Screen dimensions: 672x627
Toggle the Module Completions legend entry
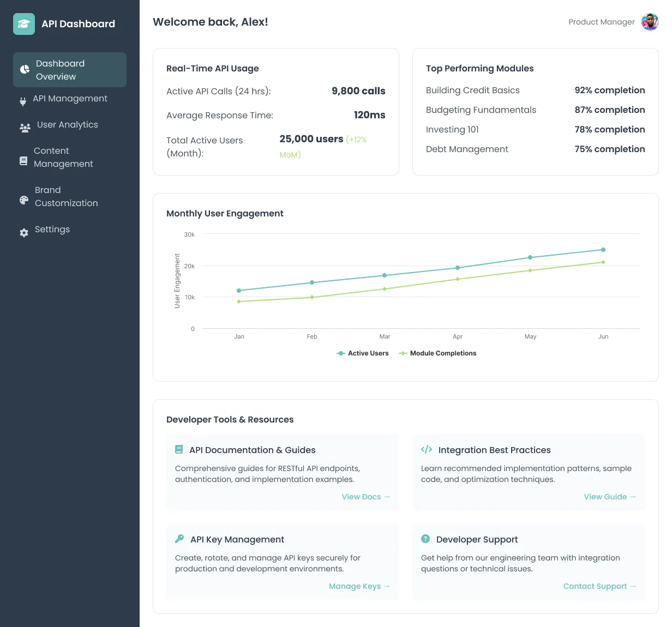437,353
